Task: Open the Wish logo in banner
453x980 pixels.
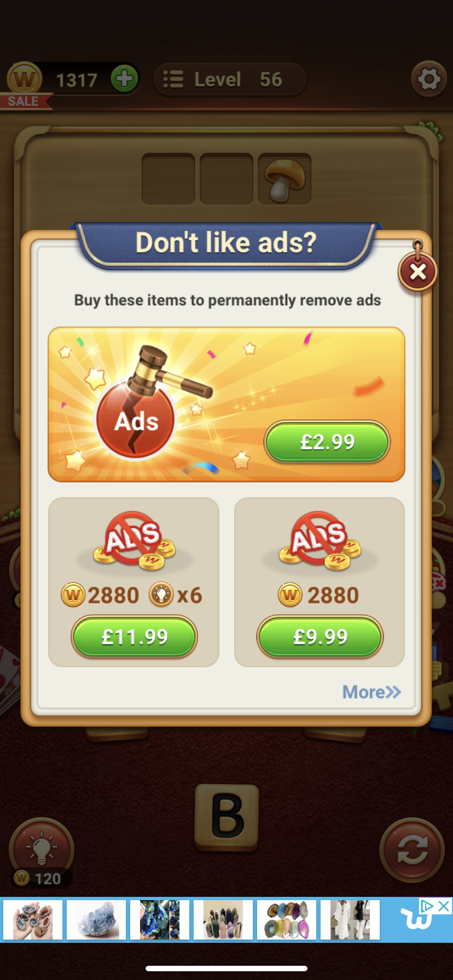Action: pos(416,920)
